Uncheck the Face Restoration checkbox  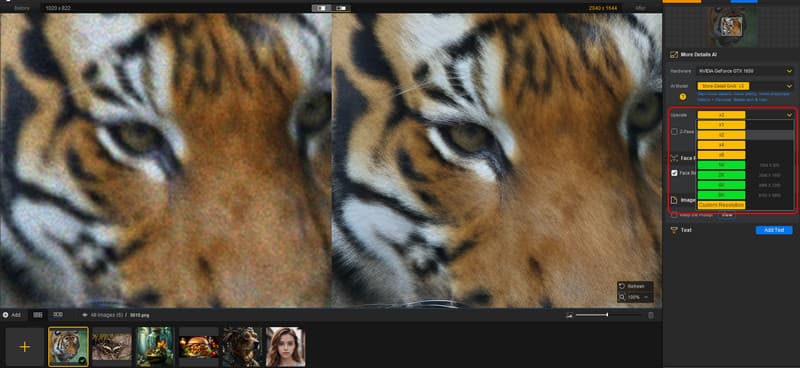674,173
